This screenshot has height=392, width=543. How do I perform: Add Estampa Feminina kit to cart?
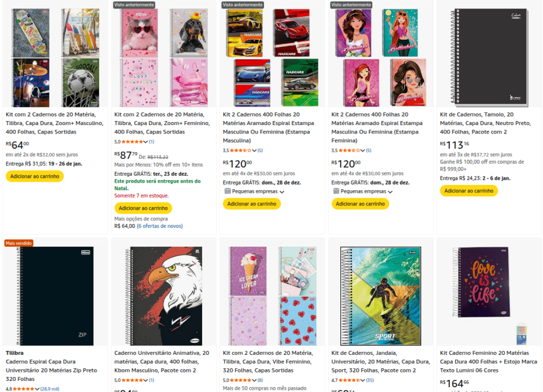coord(360,203)
